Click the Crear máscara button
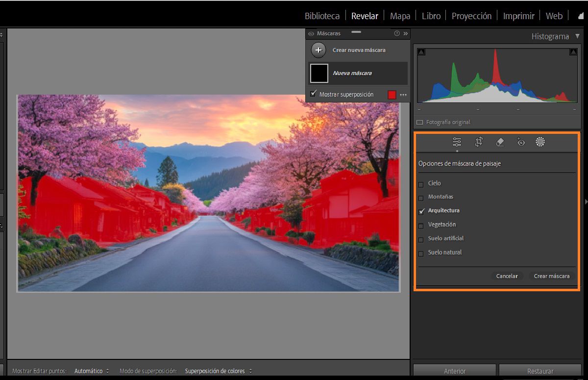588x380 pixels. click(x=551, y=276)
